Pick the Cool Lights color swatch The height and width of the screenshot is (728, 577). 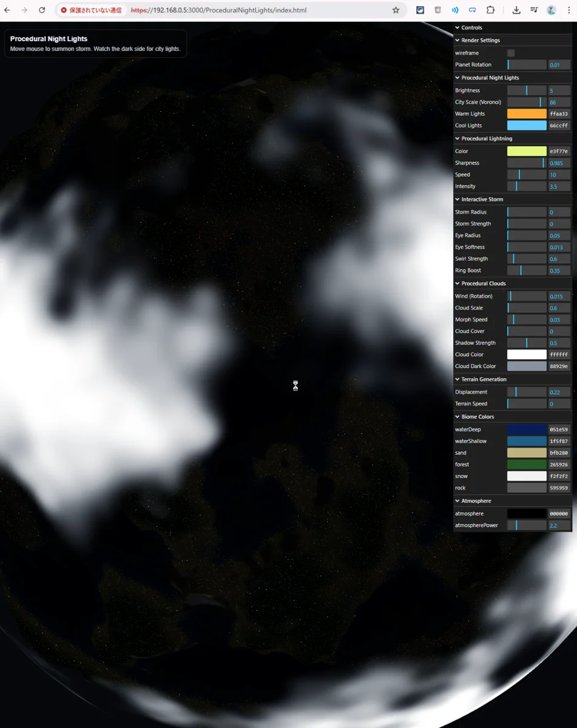pyautogui.click(x=527, y=126)
